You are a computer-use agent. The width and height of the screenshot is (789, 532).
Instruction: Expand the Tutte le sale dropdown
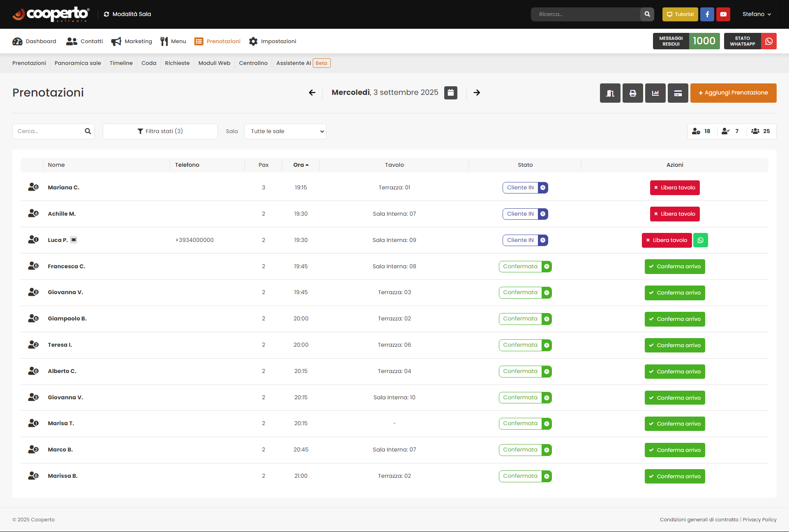285,131
